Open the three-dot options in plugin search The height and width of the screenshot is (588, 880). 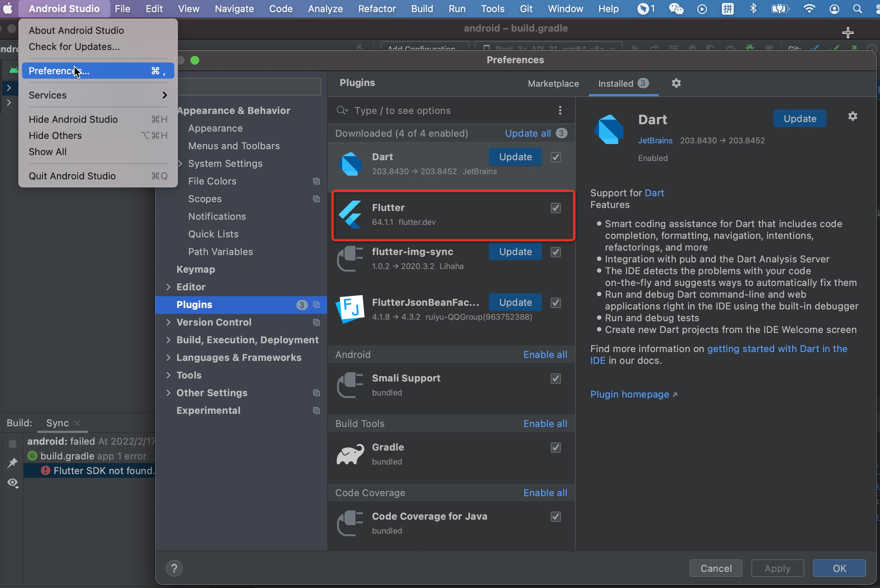point(560,110)
